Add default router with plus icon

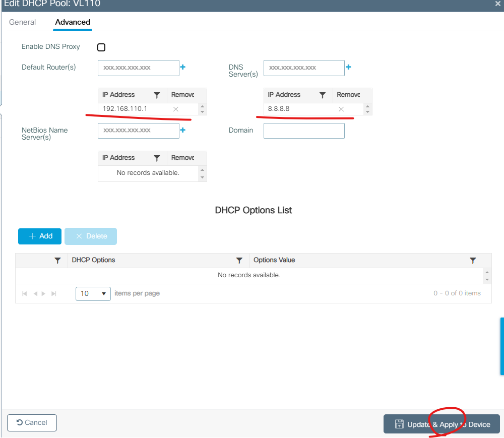tap(183, 67)
